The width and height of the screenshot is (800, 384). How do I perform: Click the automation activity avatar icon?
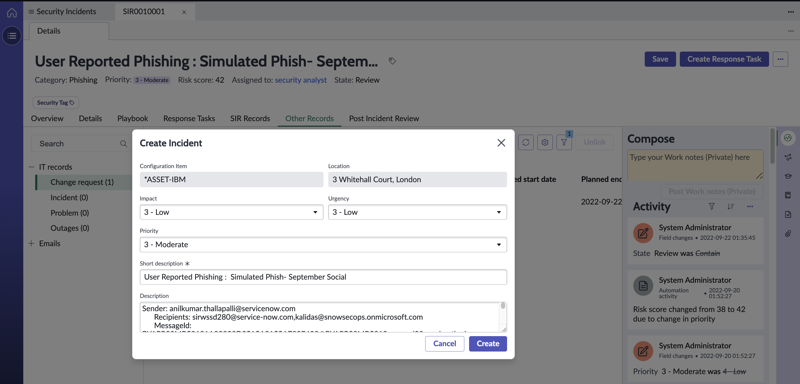click(x=643, y=286)
